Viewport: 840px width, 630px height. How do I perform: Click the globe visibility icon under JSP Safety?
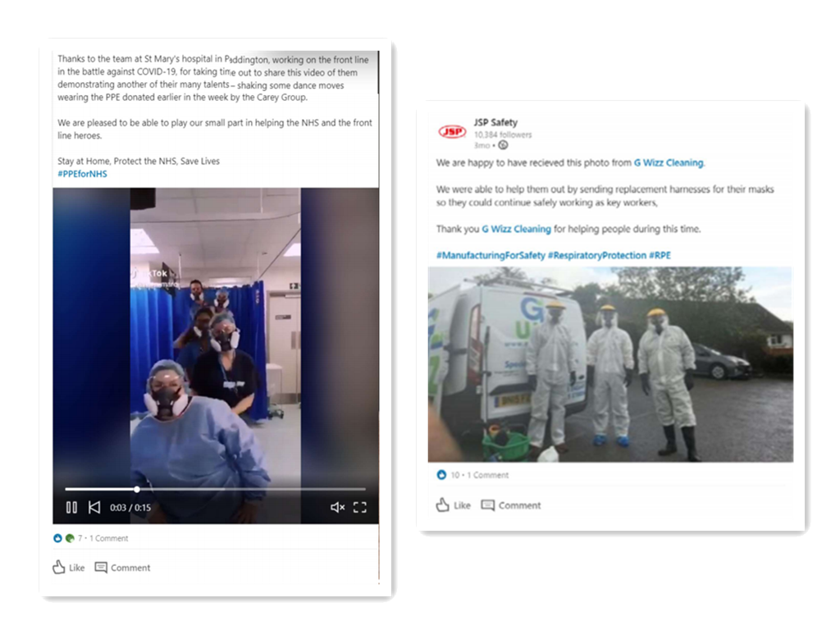(503, 145)
